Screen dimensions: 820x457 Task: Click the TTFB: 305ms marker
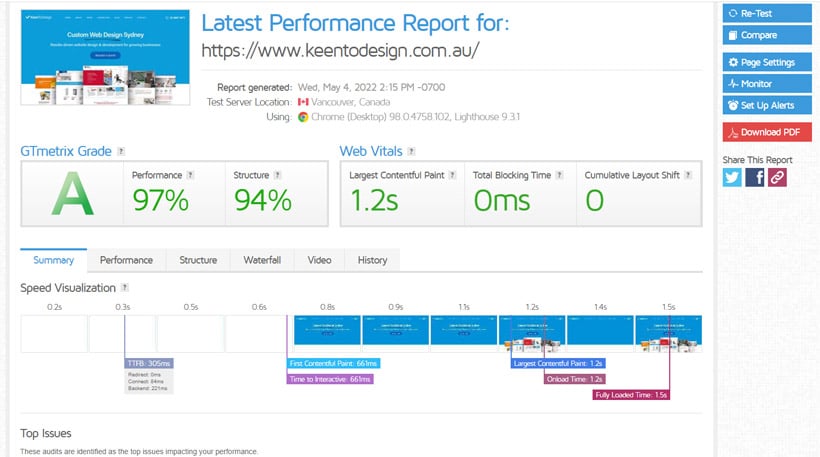pos(149,363)
